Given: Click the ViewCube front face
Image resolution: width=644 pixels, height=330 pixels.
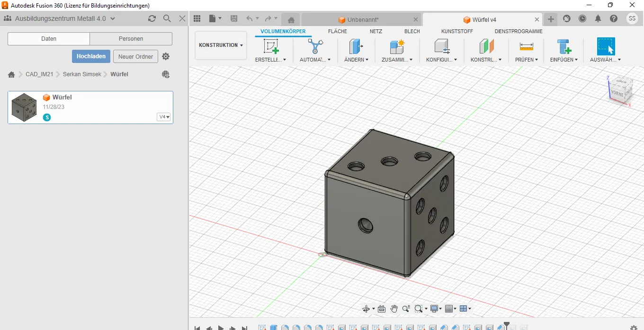Looking at the screenshot, I should click(617, 93).
